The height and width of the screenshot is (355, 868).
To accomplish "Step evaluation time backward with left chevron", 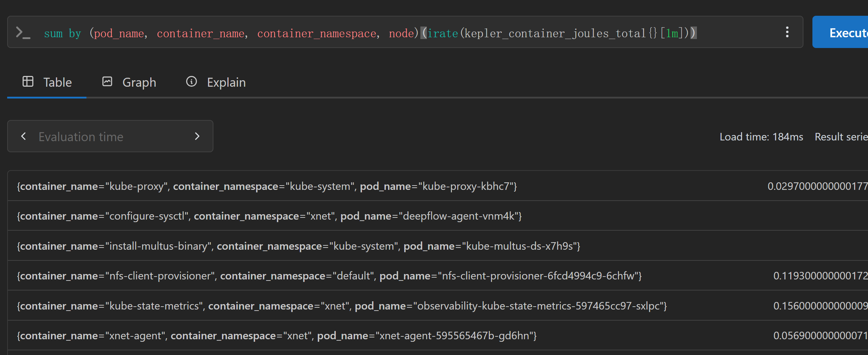I will (24, 136).
